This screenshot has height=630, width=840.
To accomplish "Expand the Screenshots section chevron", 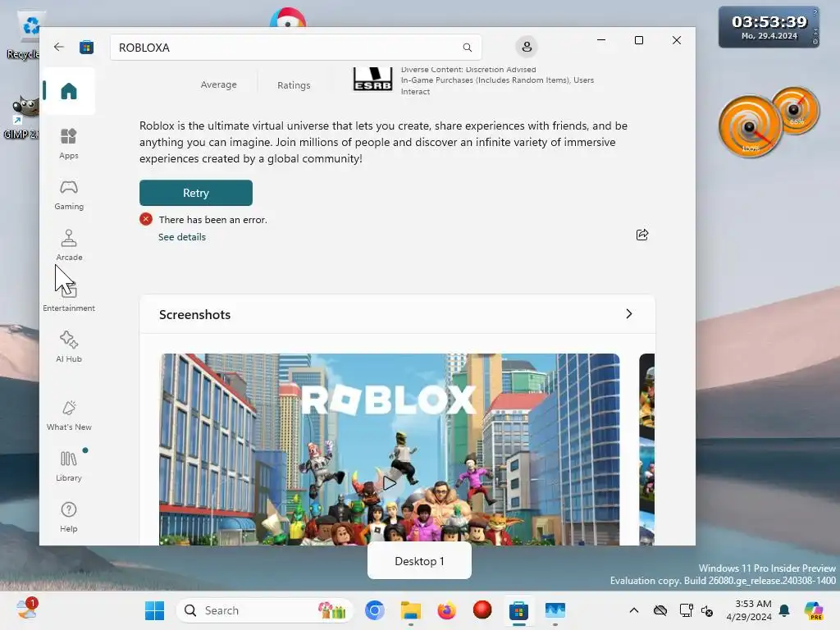I will point(629,314).
